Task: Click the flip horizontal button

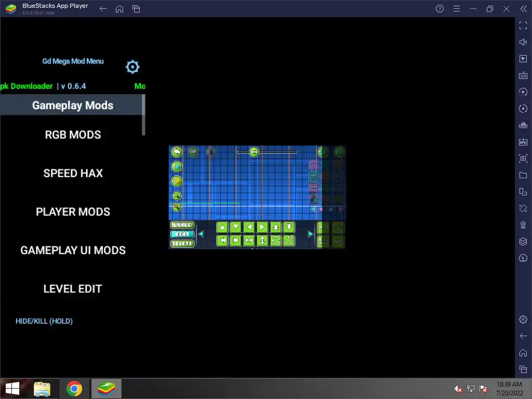Action: pos(249,241)
